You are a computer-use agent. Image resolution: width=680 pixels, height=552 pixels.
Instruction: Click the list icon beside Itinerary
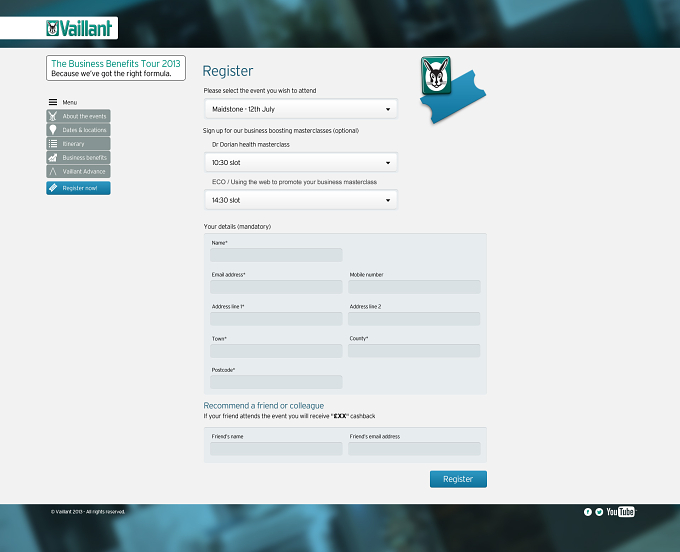click(x=53, y=144)
